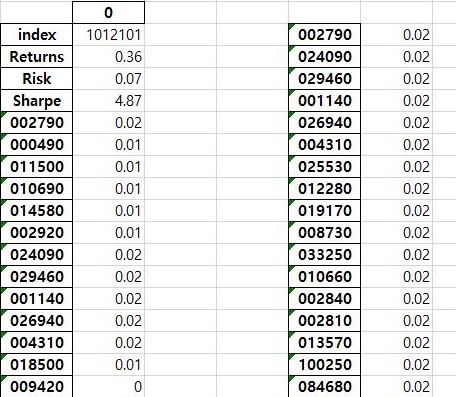Click the 0.02 value beside 008730
Screen dimensions: 456x397
click(396, 232)
